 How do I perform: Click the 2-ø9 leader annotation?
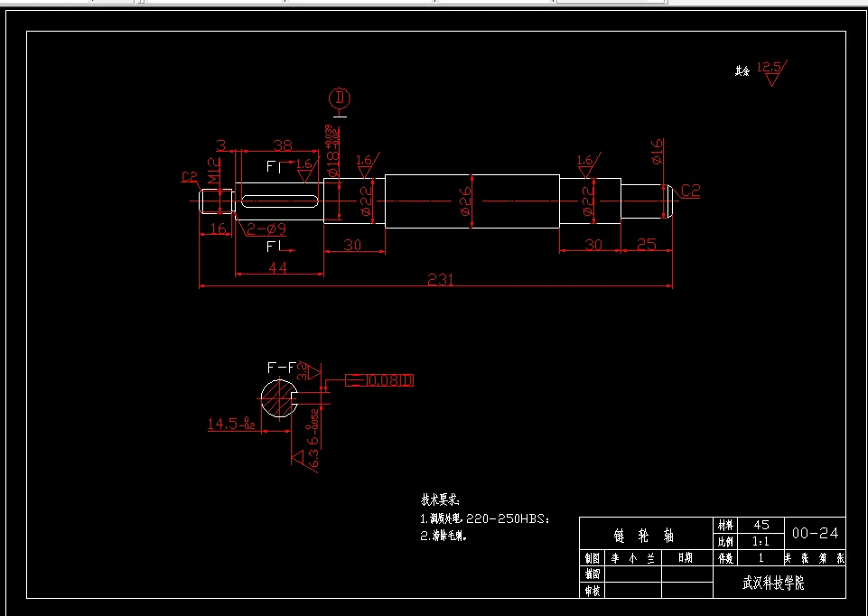(266, 229)
